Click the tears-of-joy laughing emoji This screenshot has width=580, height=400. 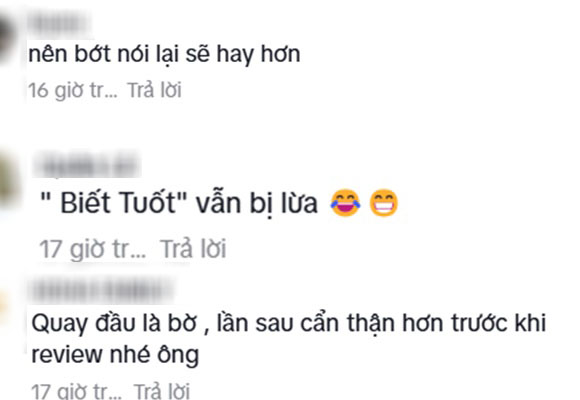click(x=345, y=203)
